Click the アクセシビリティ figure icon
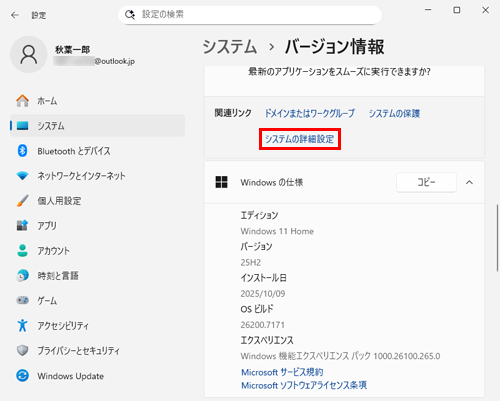This screenshot has width=500, height=401. [22, 325]
